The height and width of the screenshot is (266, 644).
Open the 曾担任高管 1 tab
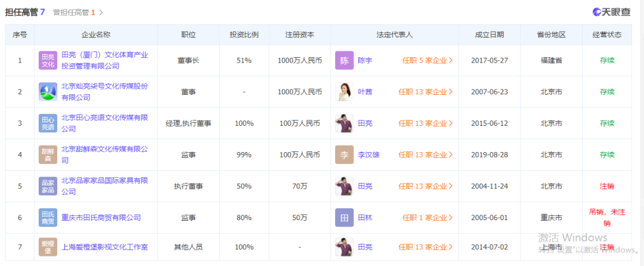(74, 13)
